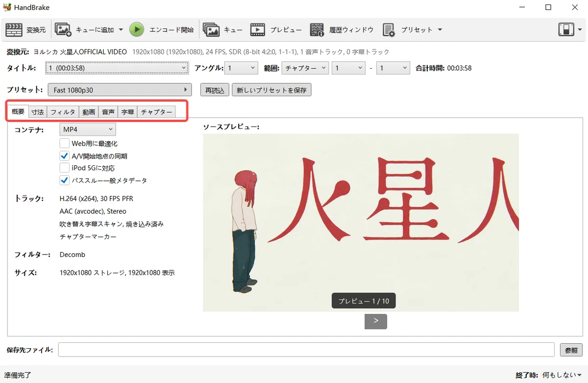Switch to the 音声 tab

(108, 112)
